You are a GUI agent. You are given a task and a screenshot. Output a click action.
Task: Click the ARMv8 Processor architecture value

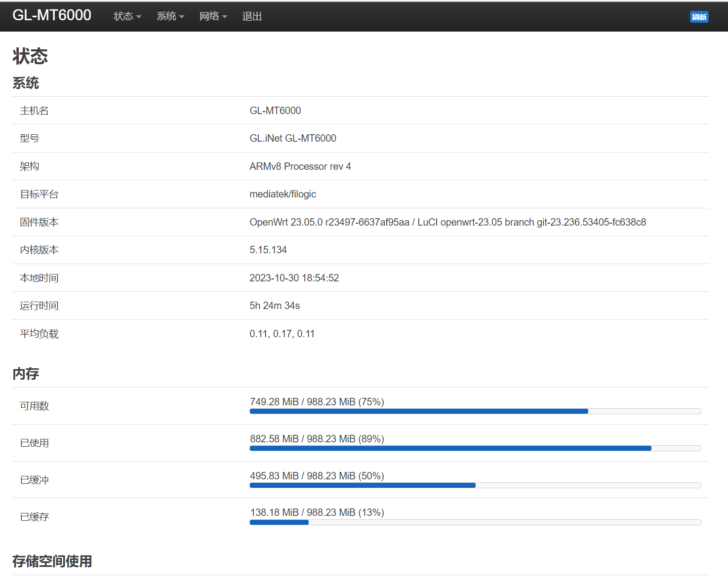coord(300,166)
